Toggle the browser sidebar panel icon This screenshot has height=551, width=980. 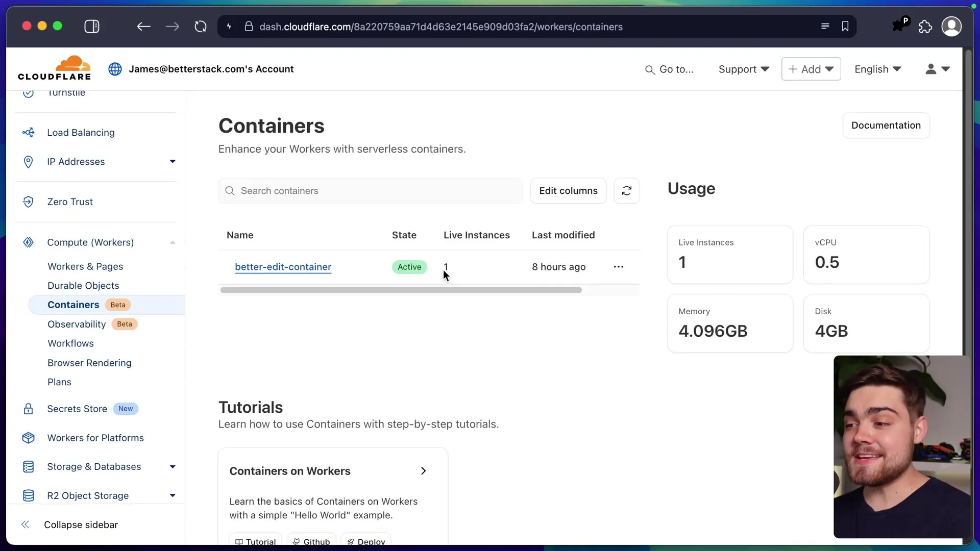point(92,27)
